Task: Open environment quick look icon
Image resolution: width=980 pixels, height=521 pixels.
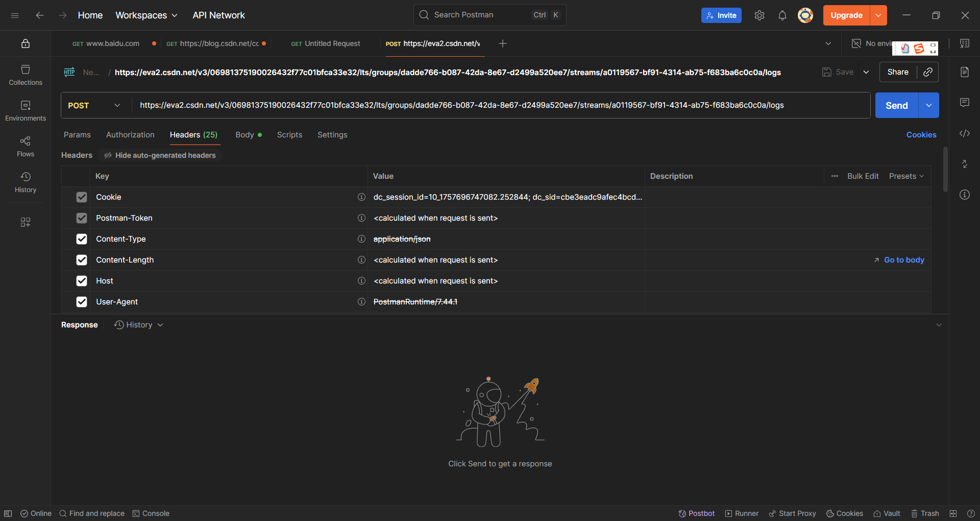Action: point(965,43)
